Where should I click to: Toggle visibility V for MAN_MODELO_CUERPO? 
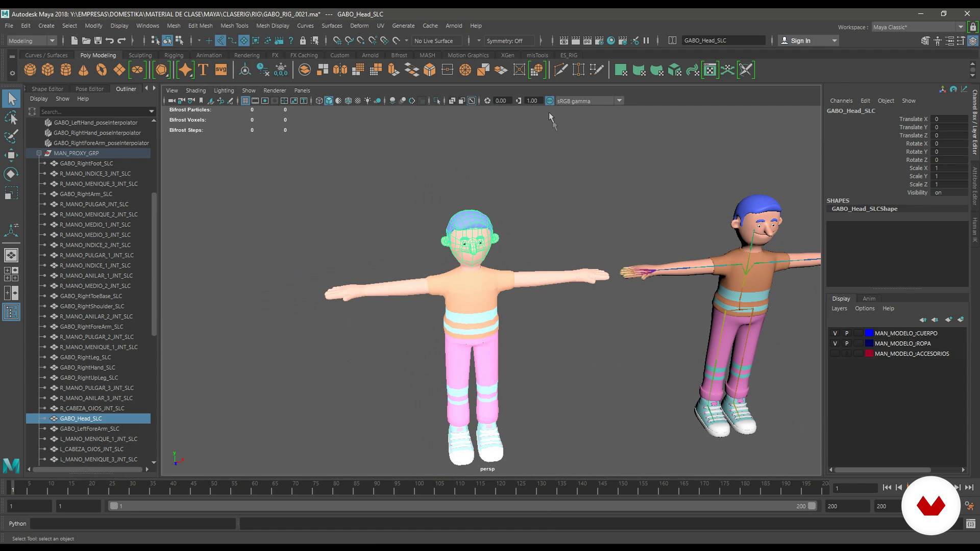(x=835, y=332)
